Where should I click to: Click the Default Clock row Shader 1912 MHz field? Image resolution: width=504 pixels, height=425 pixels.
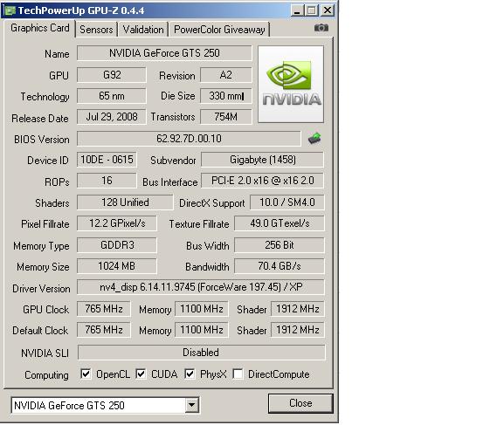(298, 330)
